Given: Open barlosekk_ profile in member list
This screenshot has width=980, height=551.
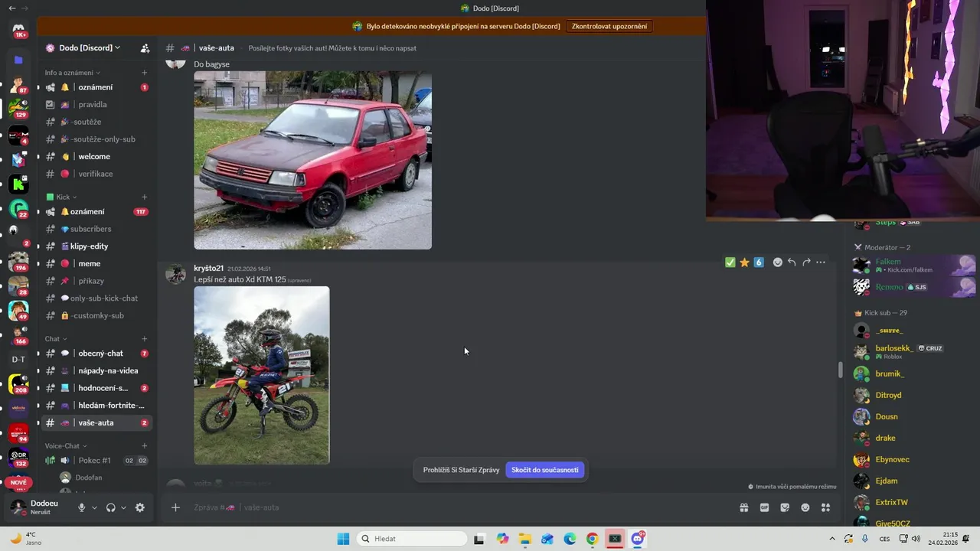Looking at the screenshot, I should click(914, 352).
